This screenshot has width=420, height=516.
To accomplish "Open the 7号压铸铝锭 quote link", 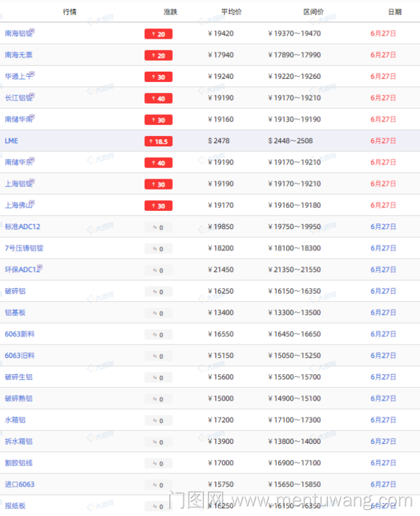I will click(24, 248).
